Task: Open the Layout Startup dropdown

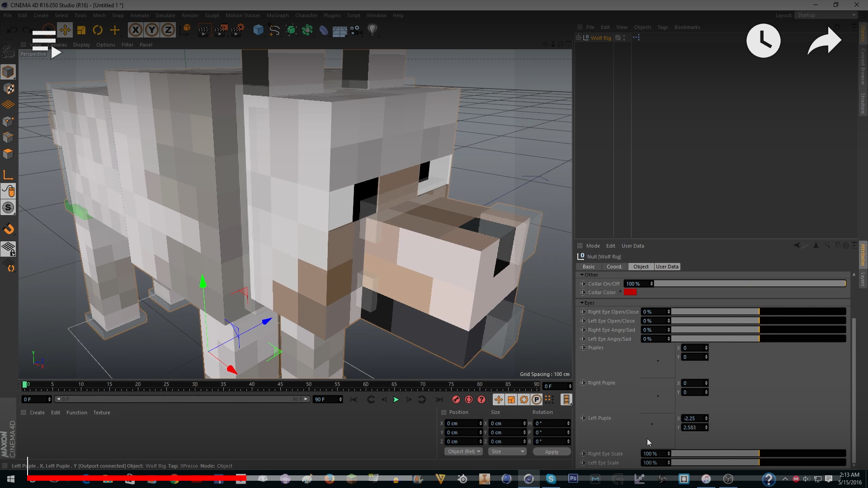Action: [x=826, y=15]
